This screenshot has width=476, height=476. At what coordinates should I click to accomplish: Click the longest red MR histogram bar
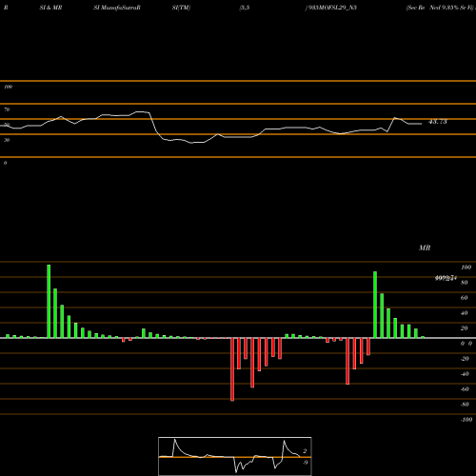point(232,369)
